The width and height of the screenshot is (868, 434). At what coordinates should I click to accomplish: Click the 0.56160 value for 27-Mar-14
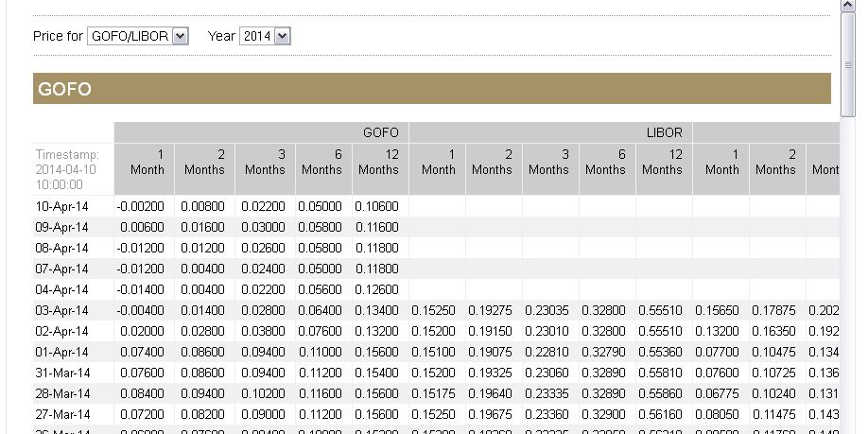tap(660, 414)
